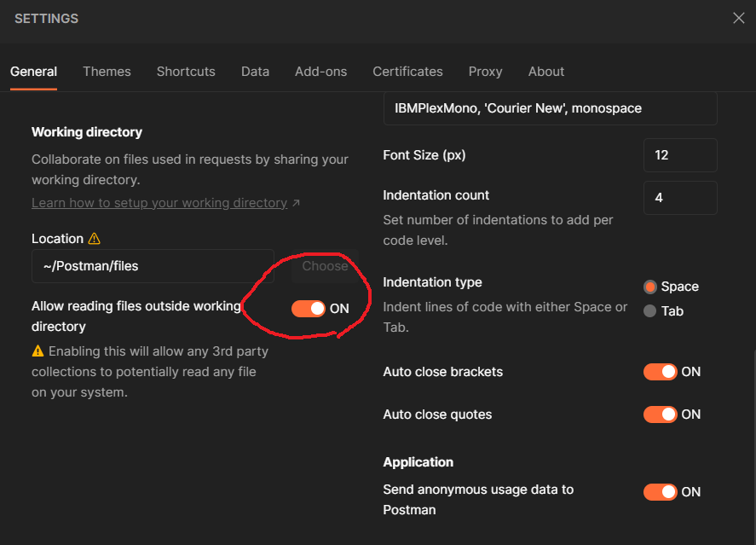756x545 pixels.
Task: Close the Settings dialog with the X icon
Action: coord(739,18)
